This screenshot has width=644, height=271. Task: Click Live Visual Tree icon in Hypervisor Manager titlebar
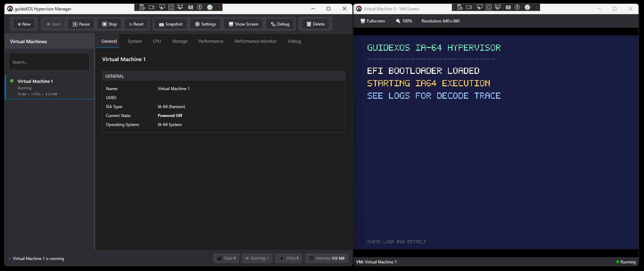pos(142,7)
